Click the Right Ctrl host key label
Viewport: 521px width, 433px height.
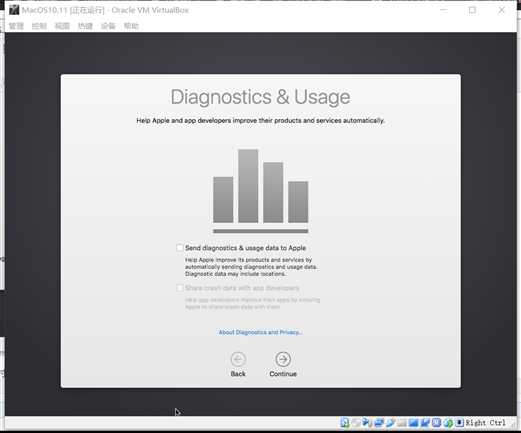coord(485,423)
